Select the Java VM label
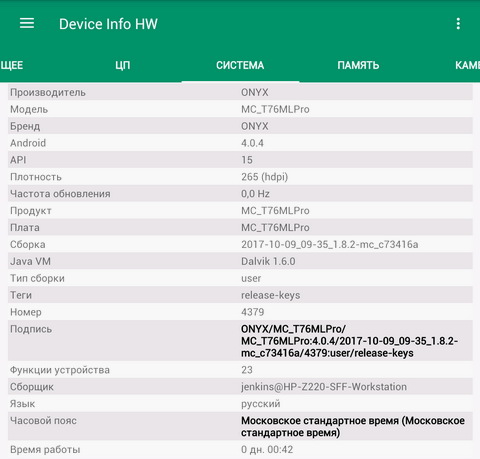The width and height of the screenshot is (480, 459). pyautogui.click(x=30, y=261)
